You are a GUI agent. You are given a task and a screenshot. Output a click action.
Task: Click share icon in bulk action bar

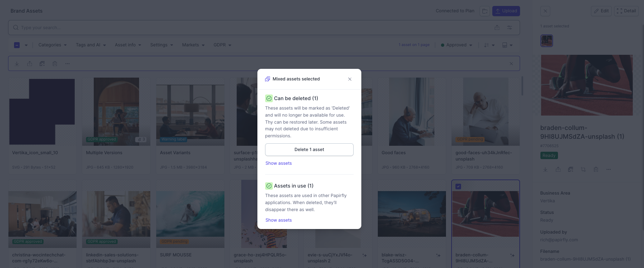click(29, 64)
